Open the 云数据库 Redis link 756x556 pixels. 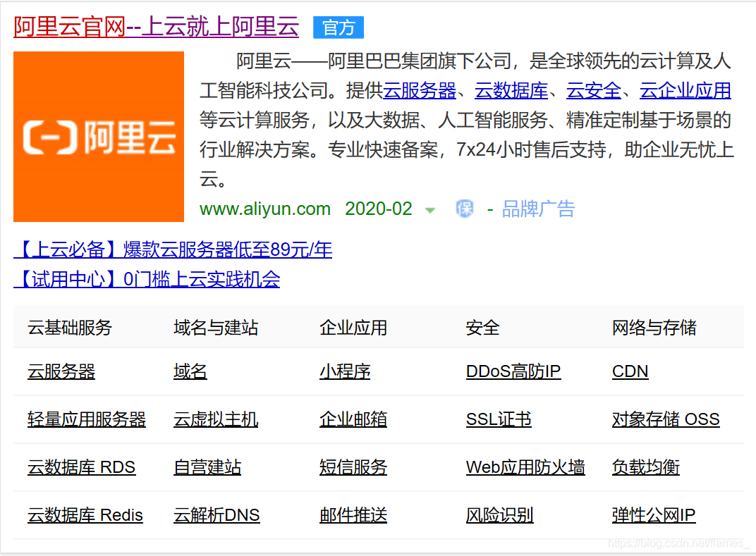coord(85,515)
